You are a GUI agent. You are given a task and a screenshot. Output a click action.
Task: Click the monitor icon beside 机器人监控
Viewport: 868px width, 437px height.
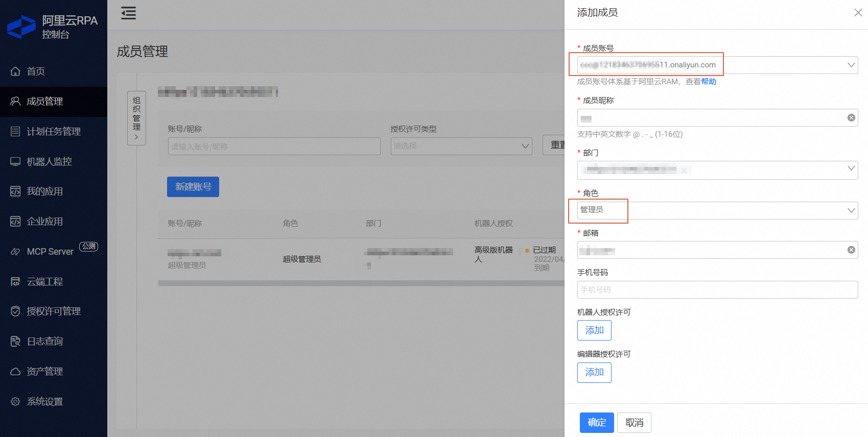click(x=15, y=161)
